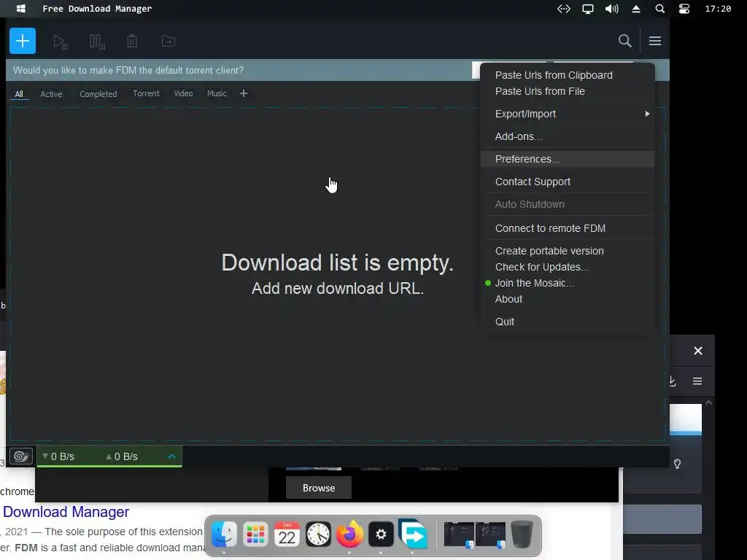Select Contact Support menu entry
The width and height of the screenshot is (747, 560).
click(x=567, y=182)
